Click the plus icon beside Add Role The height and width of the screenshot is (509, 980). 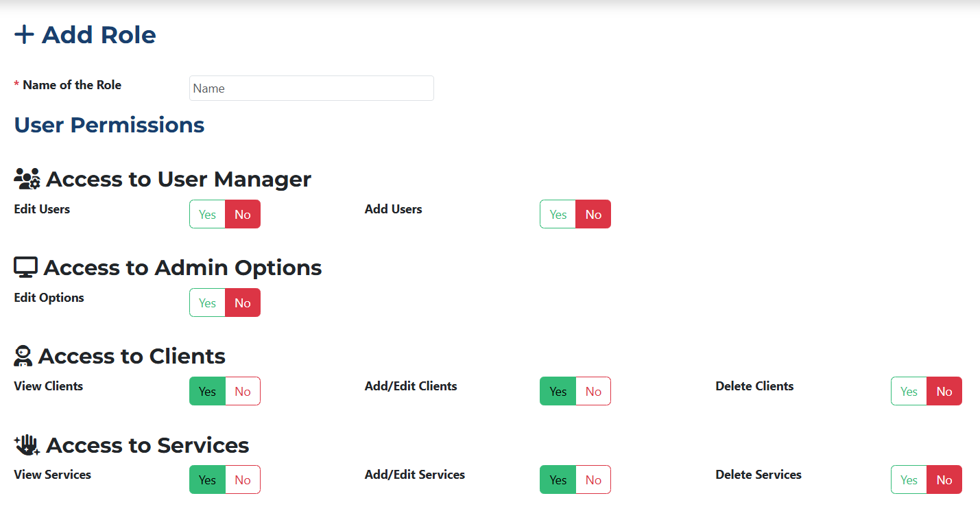point(24,34)
